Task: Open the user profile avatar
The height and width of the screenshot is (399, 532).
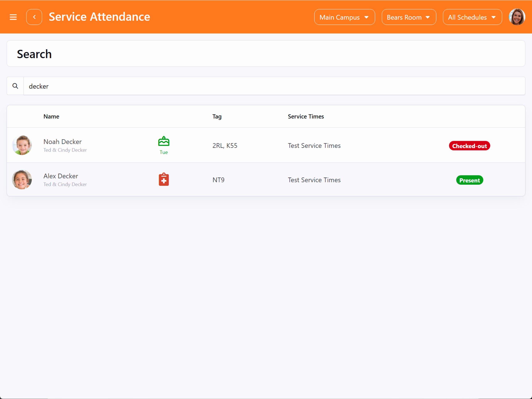Action: click(x=517, y=17)
